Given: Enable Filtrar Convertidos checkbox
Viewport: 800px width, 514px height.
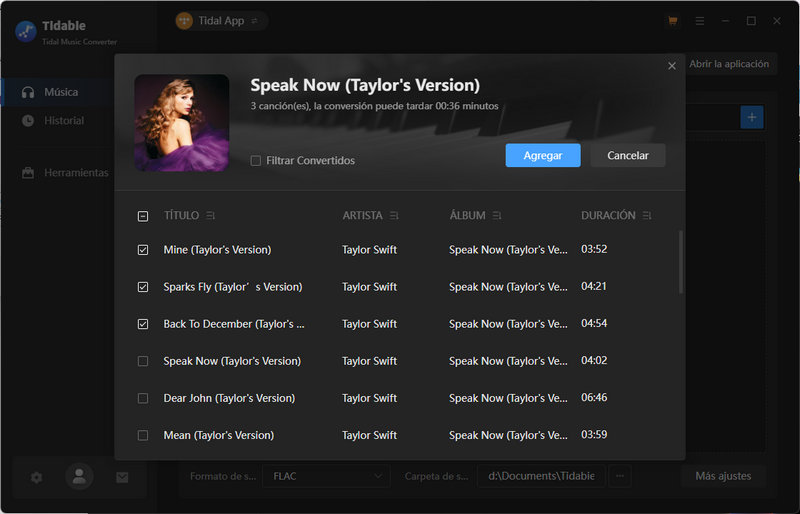Looking at the screenshot, I should pyautogui.click(x=256, y=161).
